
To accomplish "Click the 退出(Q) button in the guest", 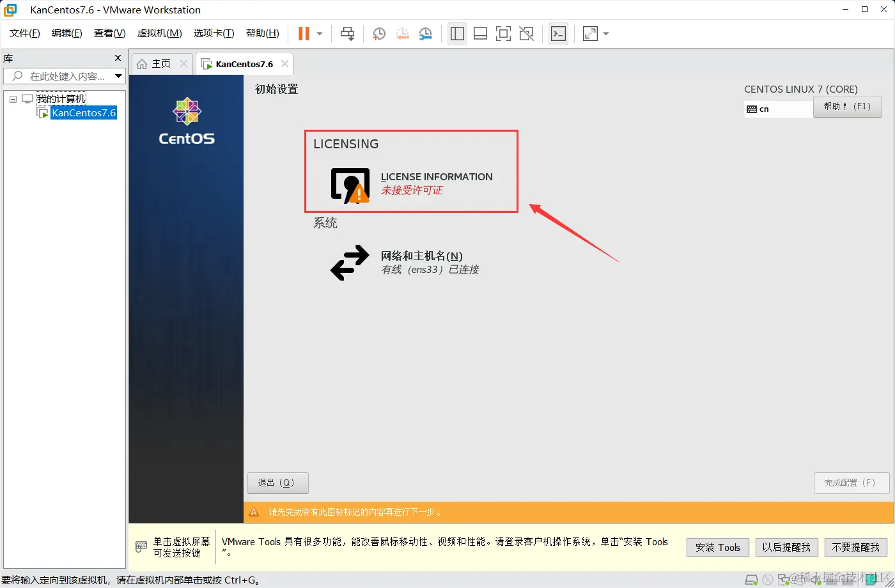I will pyautogui.click(x=277, y=483).
